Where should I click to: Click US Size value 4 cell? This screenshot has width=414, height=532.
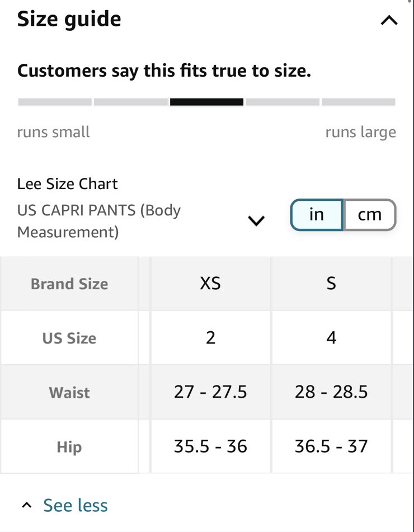click(x=331, y=337)
